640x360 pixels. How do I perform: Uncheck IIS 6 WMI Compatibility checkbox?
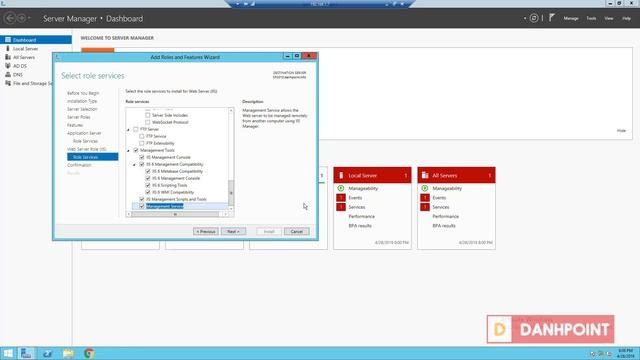pyautogui.click(x=148, y=192)
